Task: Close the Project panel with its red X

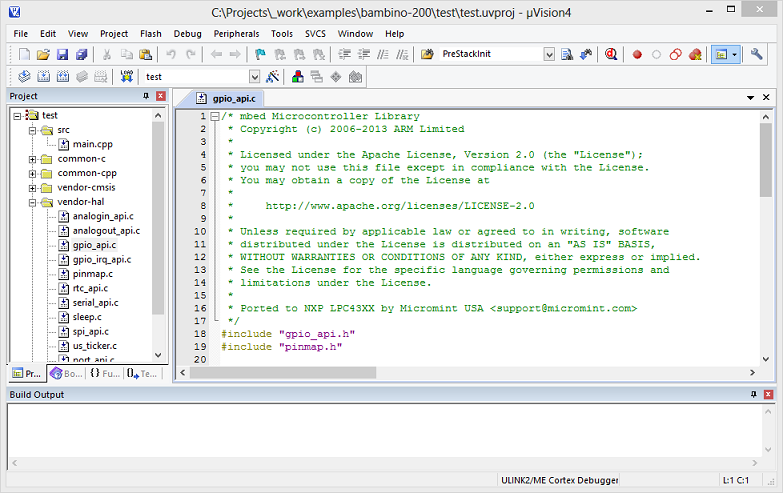Action: [161, 96]
